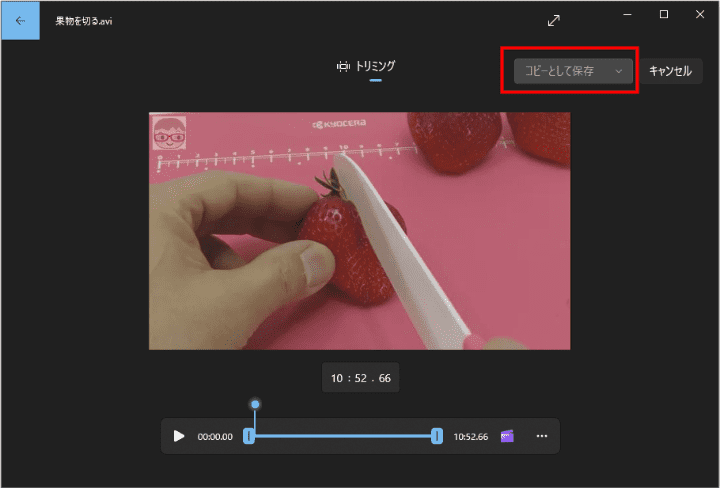720x488 pixels.
Task: Open the more options ellipsis menu
Action: click(542, 436)
